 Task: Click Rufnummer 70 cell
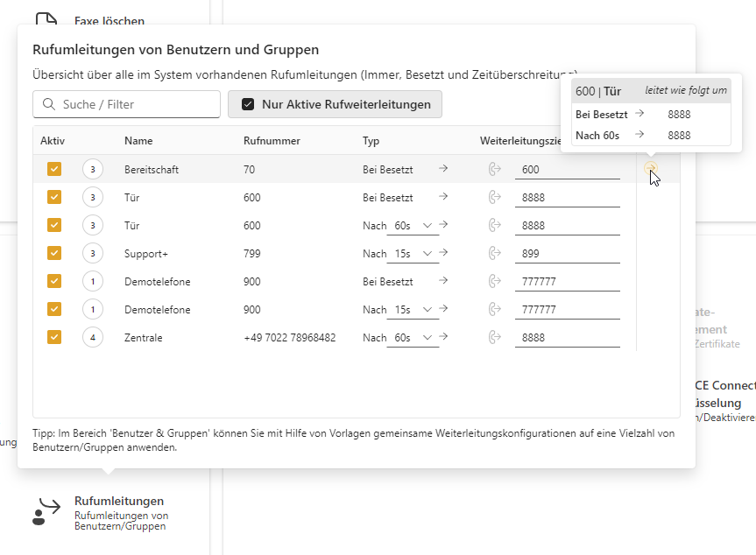[x=249, y=170]
